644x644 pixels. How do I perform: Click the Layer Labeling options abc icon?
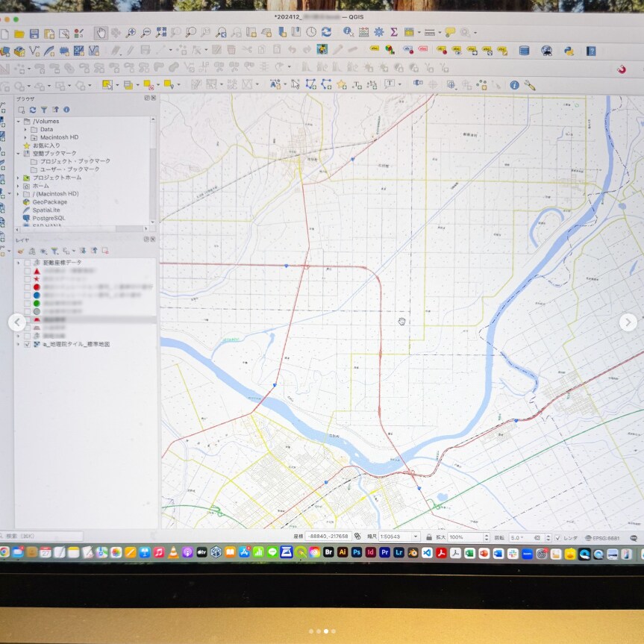[374, 49]
